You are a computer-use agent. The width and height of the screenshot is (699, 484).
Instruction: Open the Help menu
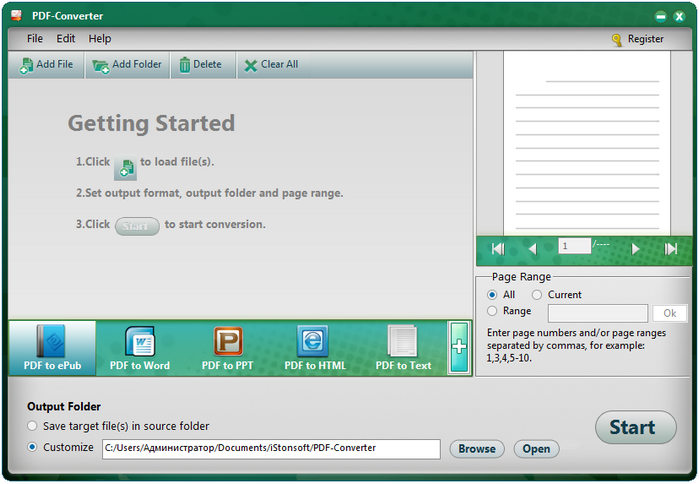pyautogui.click(x=99, y=39)
